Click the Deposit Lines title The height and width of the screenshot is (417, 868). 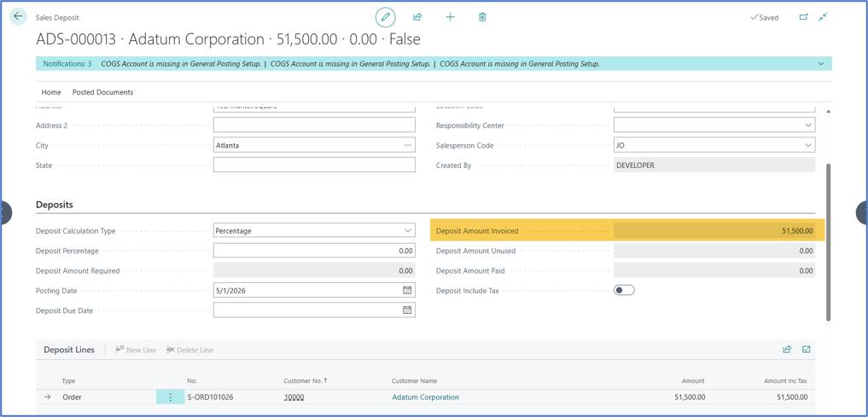point(69,350)
